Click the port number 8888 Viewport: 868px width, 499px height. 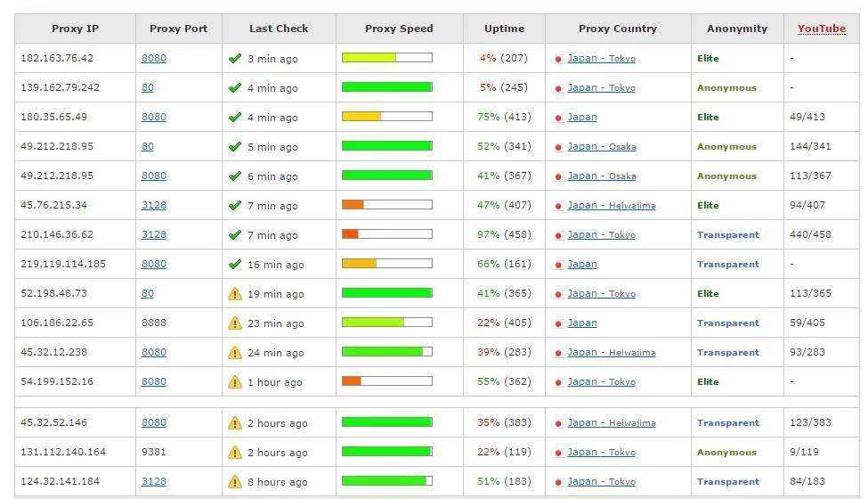coord(154,323)
